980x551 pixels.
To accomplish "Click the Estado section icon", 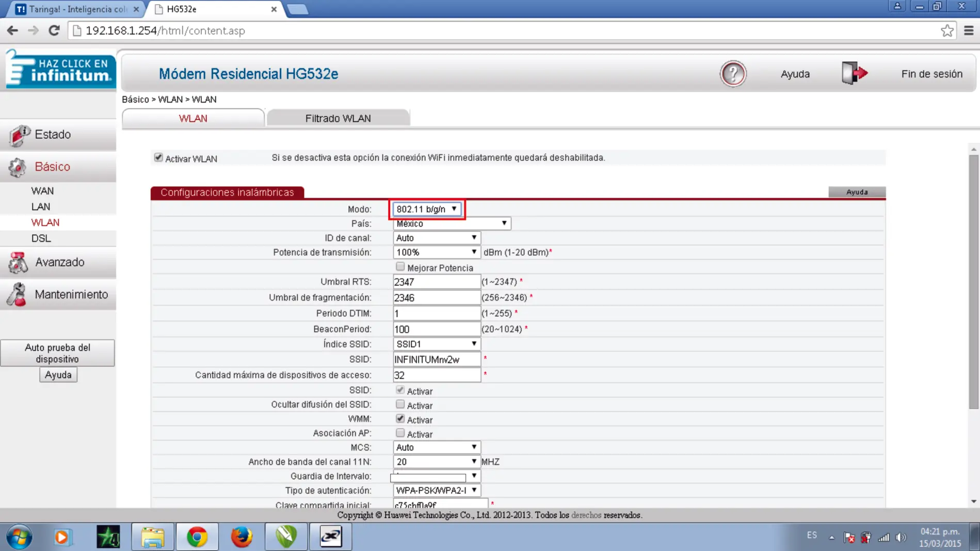I will coord(20,135).
